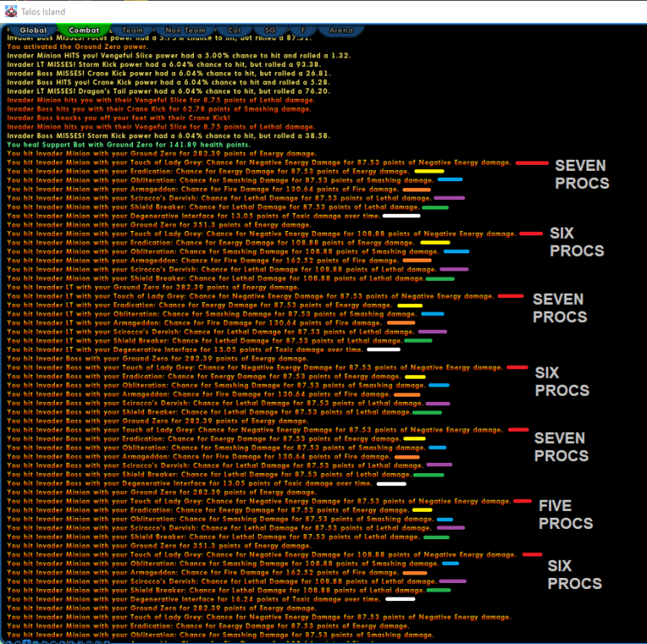The width and height of the screenshot is (647, 644).
Task: Switch to the Global chat tab
Action: [33, 30]
